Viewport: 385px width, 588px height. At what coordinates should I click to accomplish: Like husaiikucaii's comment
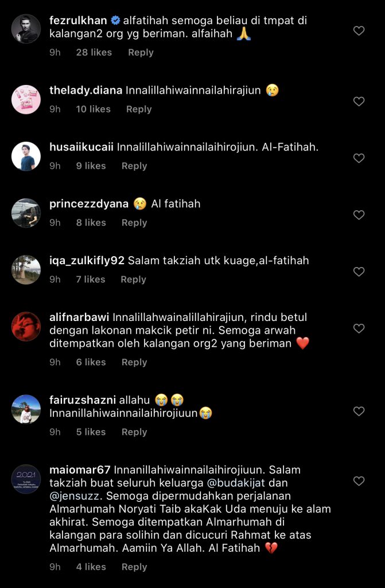(x=359, y=158)
